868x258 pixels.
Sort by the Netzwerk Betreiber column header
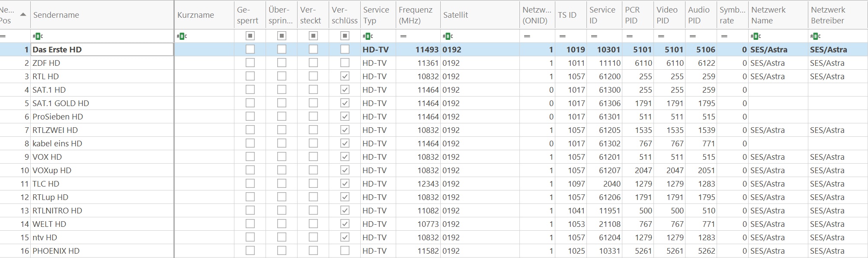[x=838, y=15]
